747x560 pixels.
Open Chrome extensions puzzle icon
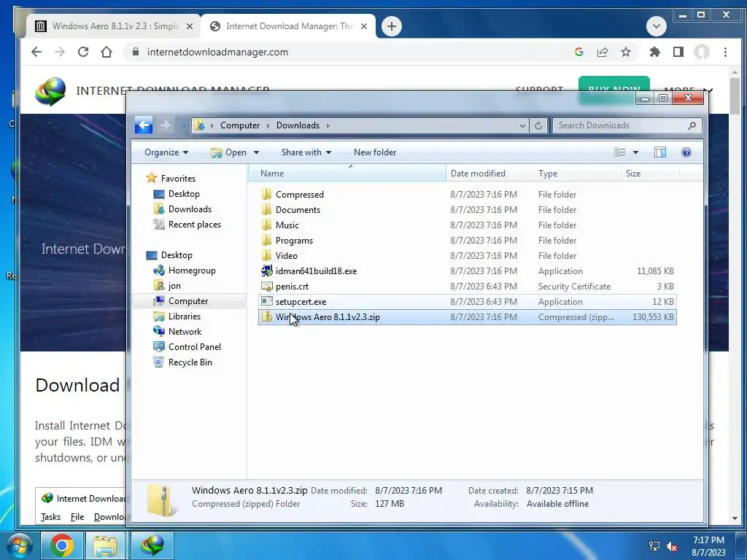tap(654, 52)
